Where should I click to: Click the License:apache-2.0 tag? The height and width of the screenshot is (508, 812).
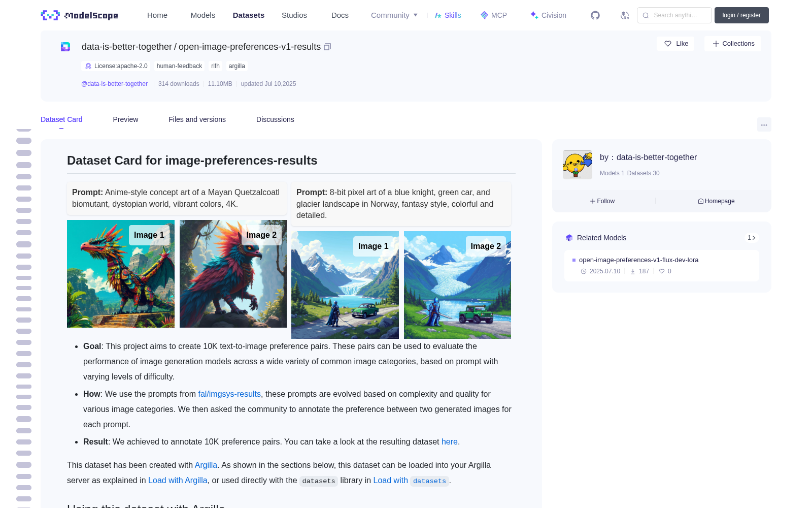click(116, 66)
